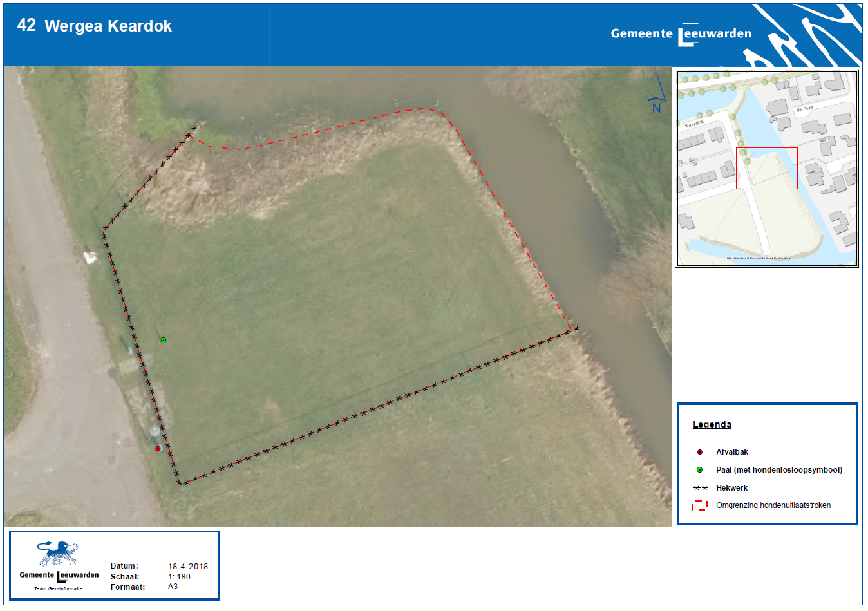Click the Gemeente Leeuwarden logo in the header
Screen dimensions: 868x611
coord(681,34)
